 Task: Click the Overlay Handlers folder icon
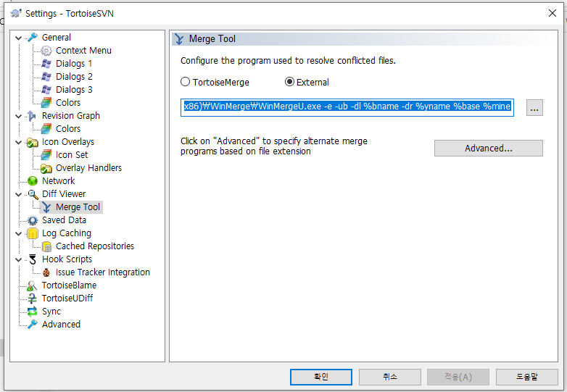click(x=46, y=168)
